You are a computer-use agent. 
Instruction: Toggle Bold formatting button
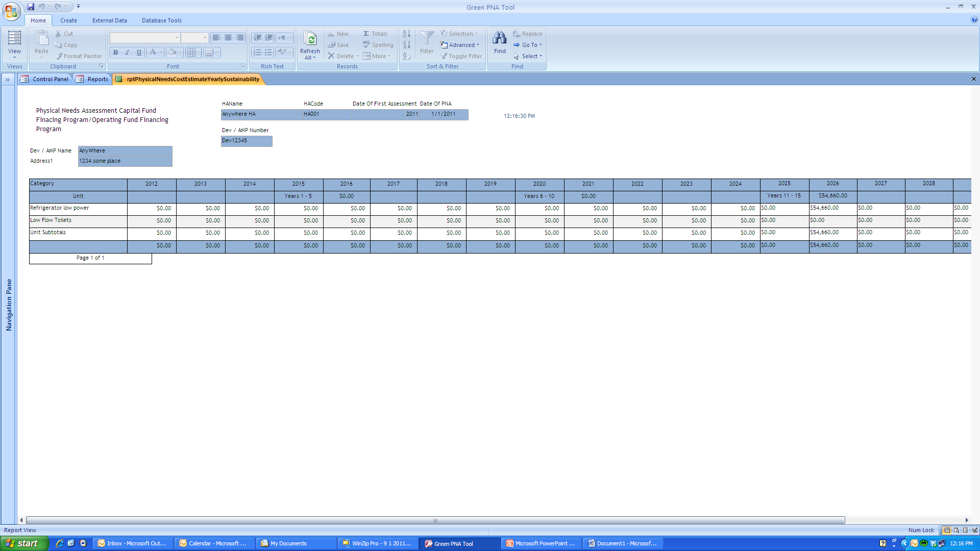click(115, 53)
